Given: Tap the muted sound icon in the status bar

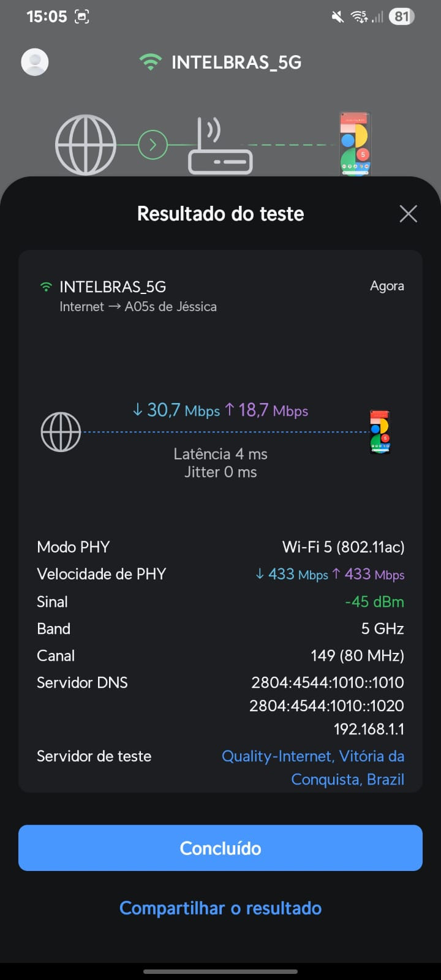Looking at the screenshot, I should [337, 17].
